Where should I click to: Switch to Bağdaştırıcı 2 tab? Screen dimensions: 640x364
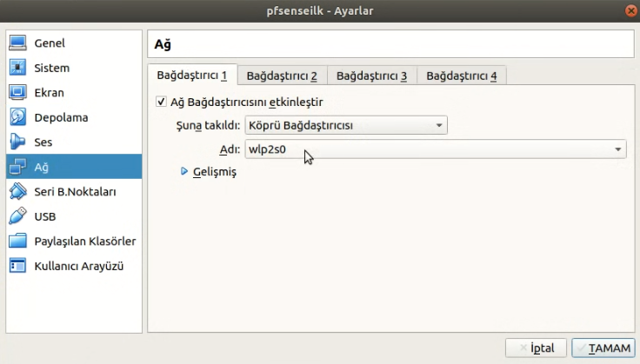(282, 76)
